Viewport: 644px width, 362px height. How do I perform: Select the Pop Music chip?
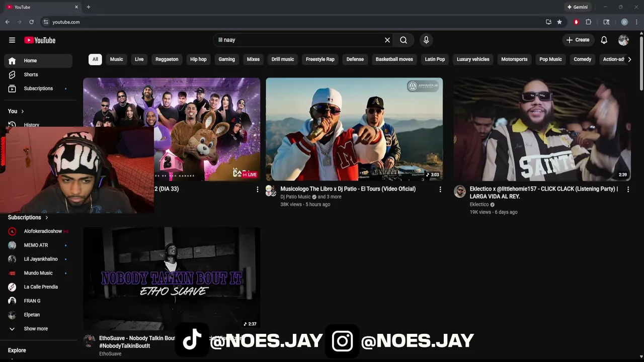coord(550,59)
